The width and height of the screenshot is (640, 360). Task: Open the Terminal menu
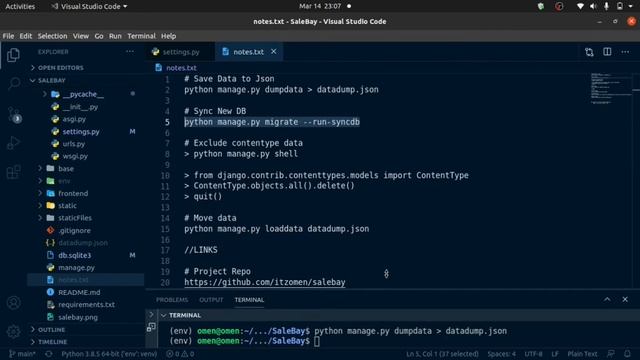pyautogui.click(x=141, y=36)
